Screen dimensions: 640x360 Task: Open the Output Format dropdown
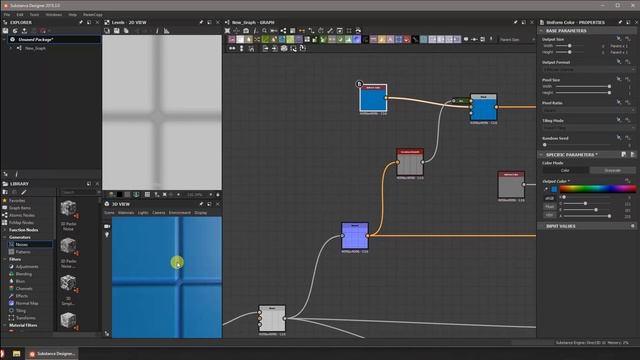588,70
